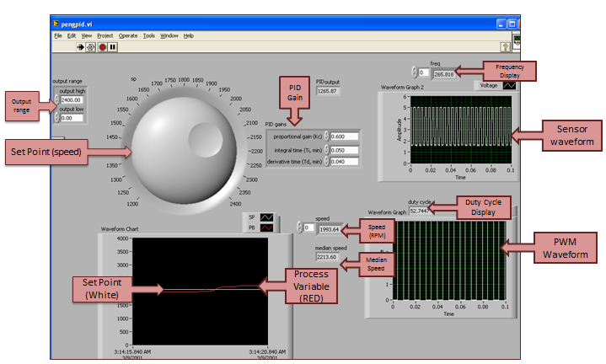Click the sp set point knob
Viewport: 606px width, 364px height.
coord(184,151)
